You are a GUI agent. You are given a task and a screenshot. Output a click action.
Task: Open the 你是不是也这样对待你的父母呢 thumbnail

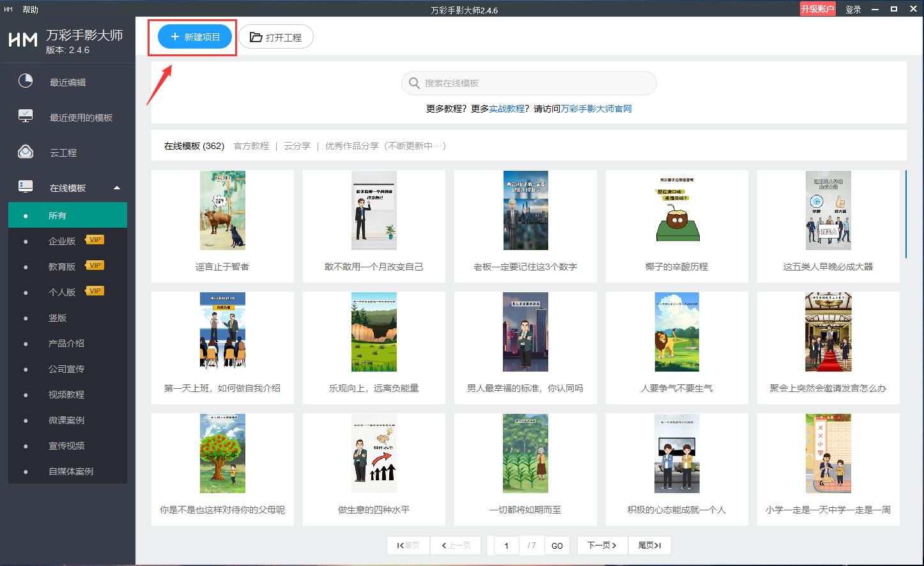pos(222,453)
